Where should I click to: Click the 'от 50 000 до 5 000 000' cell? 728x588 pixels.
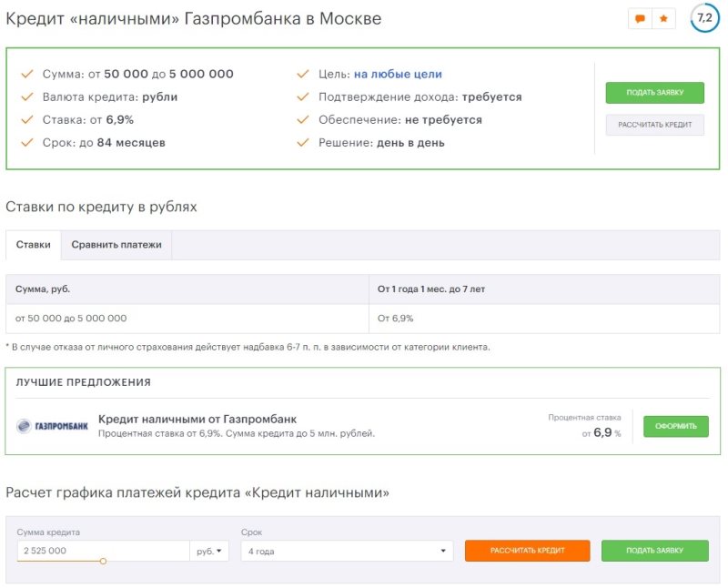tap(187, 319)
